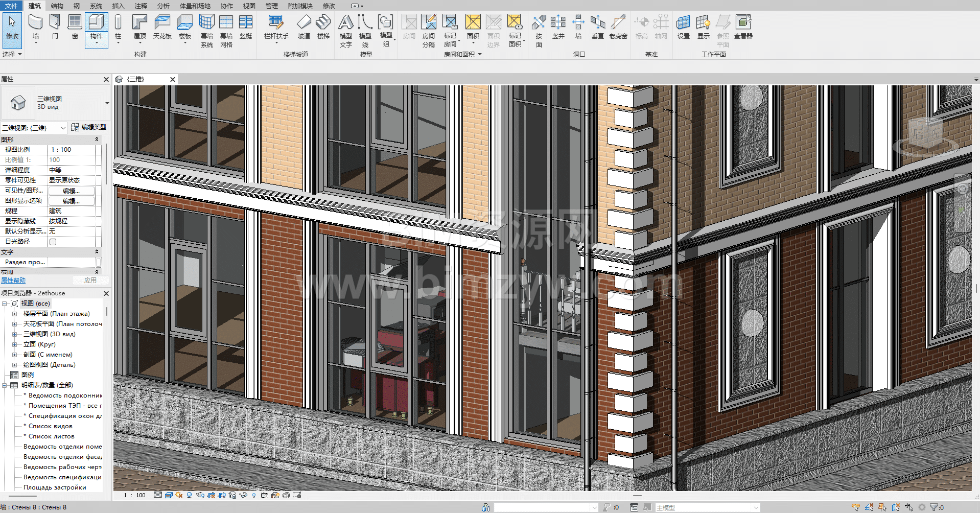Select the Door (门) tool

point(55,27)
